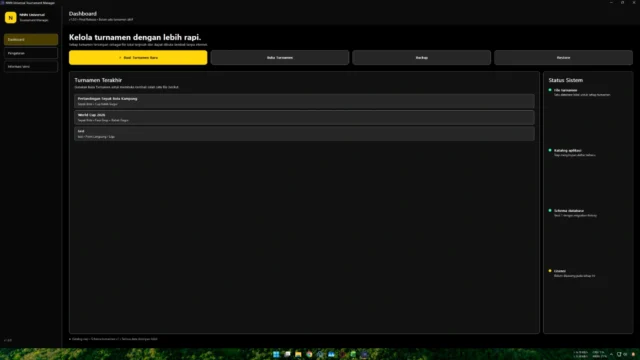Open the World Cup 2026 tournament row

pyautogui.click(x=304, y=118)
